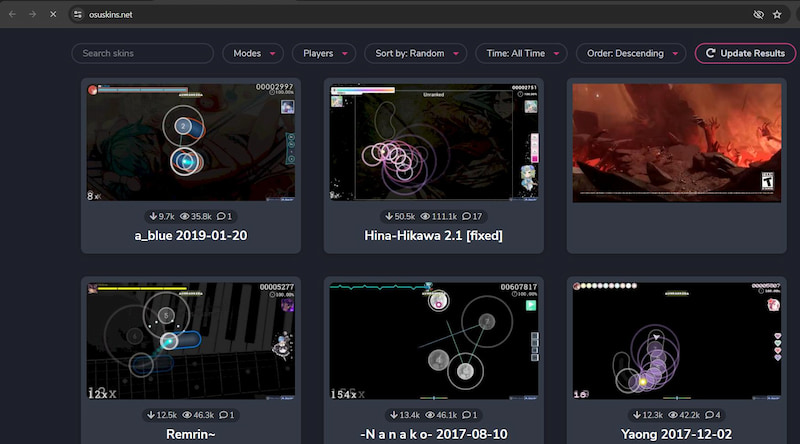
Task: Open the a_blue 2019-01-20 skin thumbnail
Action: pos(191,142)
